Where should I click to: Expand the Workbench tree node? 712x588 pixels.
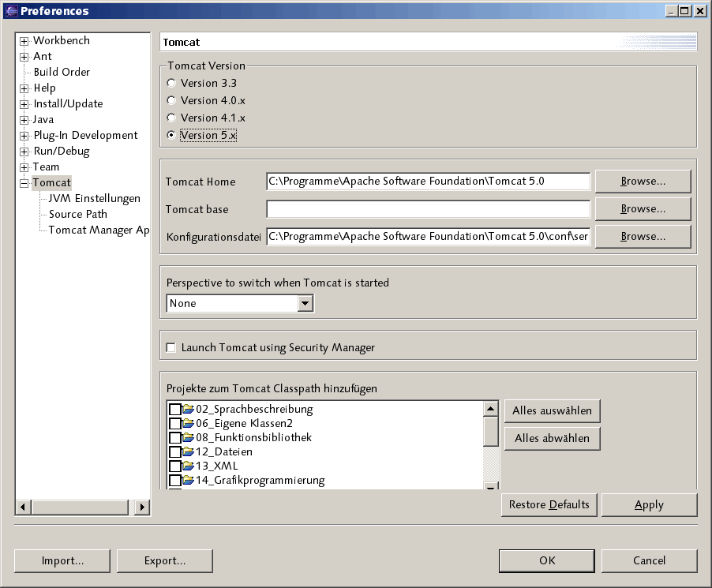click(x=24, y=41)
